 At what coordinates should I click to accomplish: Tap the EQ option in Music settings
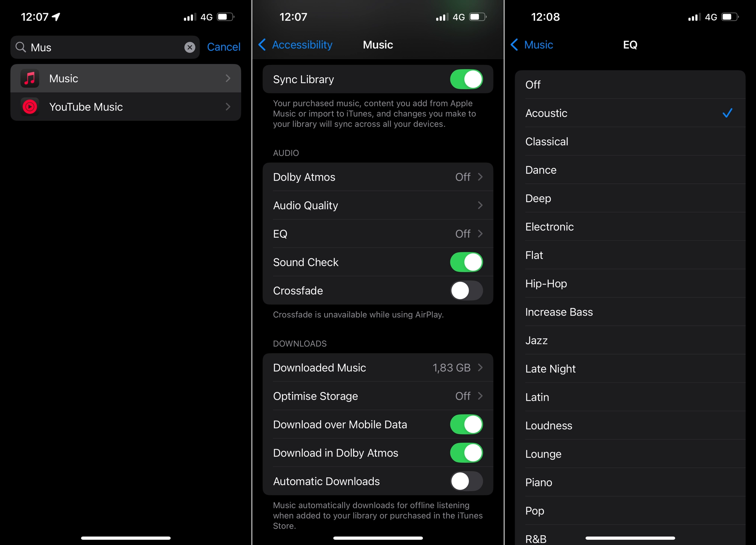point(376,233)
